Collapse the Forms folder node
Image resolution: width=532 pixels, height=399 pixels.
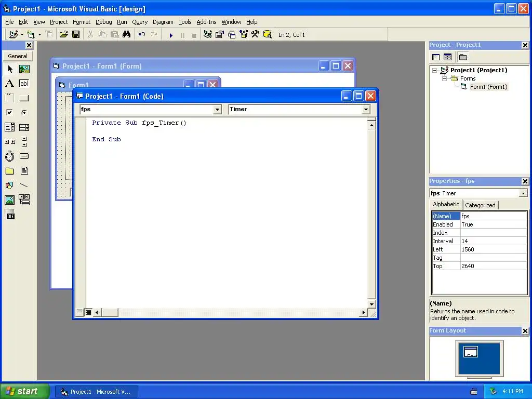[444, 79]
